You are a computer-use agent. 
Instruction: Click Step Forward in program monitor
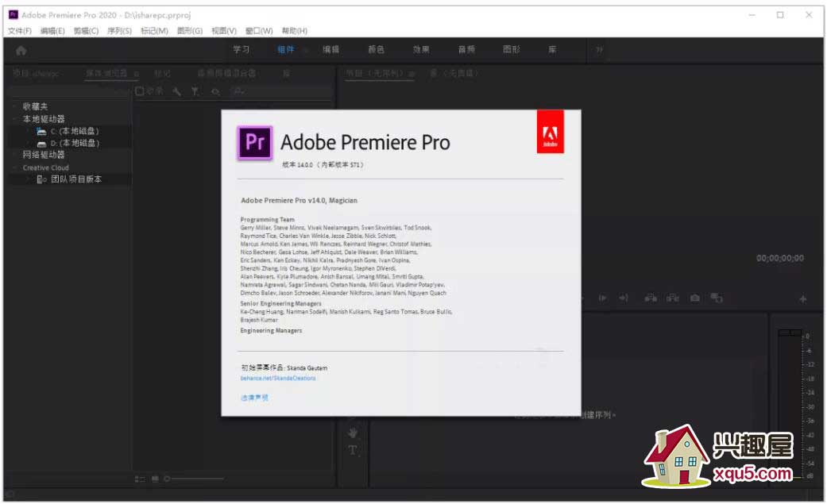click(602, 298)
